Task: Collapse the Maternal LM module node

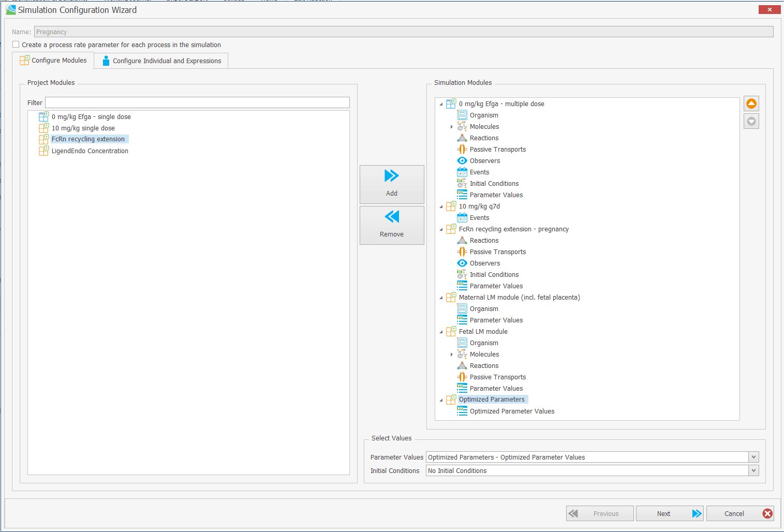Action: tap(441, 298)
